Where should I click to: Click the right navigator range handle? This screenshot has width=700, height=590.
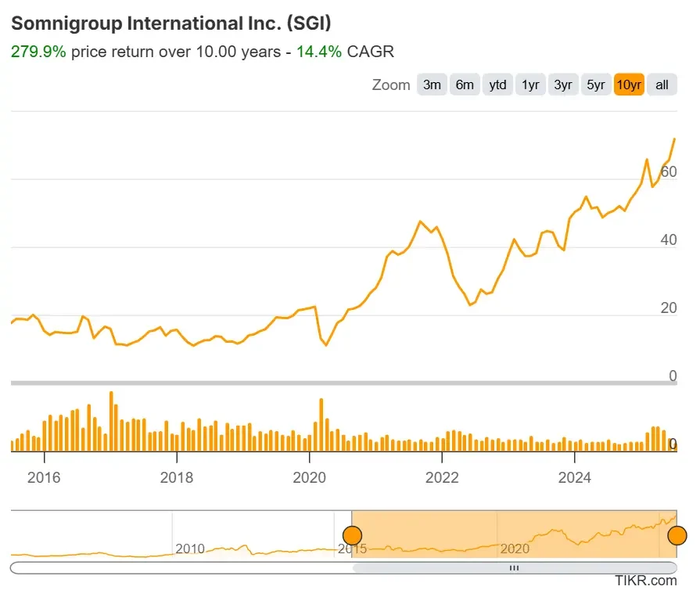[x=677, y=535]
